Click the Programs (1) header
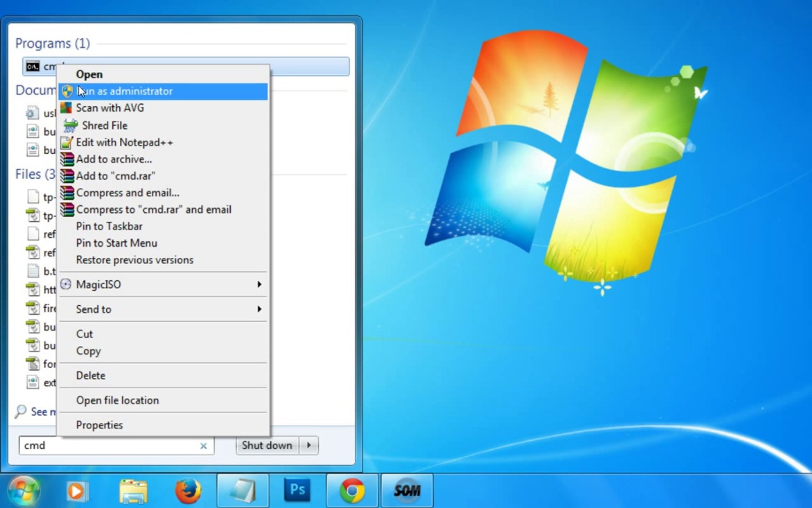The image size is (812, 508). [53, 43]
